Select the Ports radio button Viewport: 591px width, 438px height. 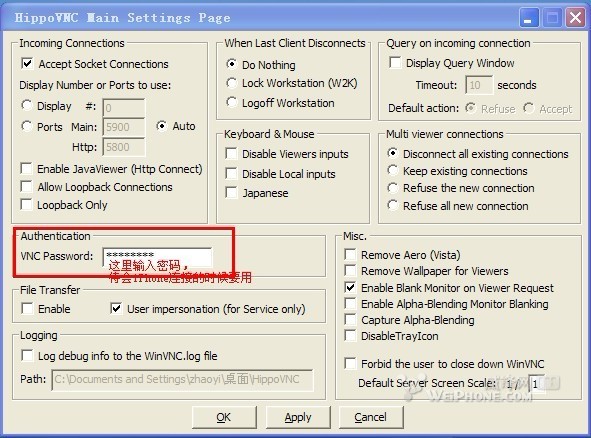pos(26,126)
